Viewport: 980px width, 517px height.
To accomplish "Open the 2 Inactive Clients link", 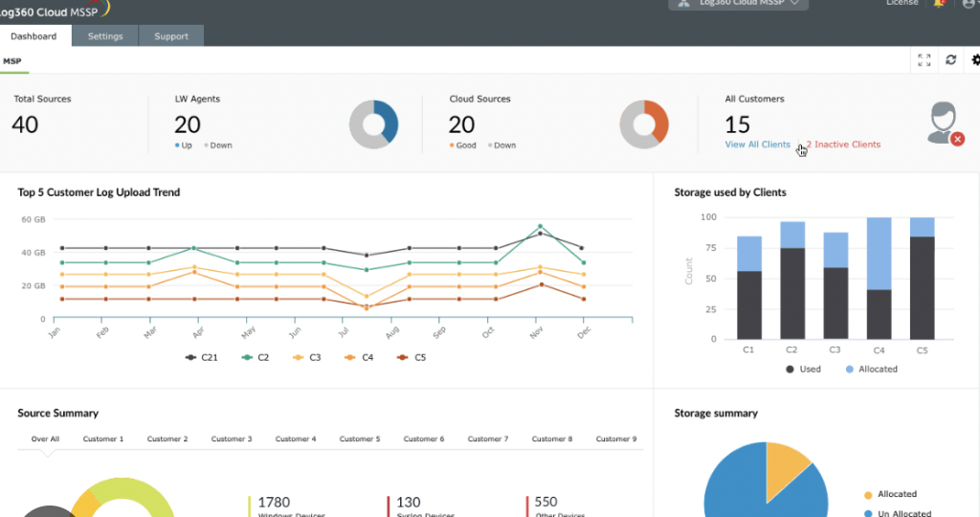I will [843, 145].
